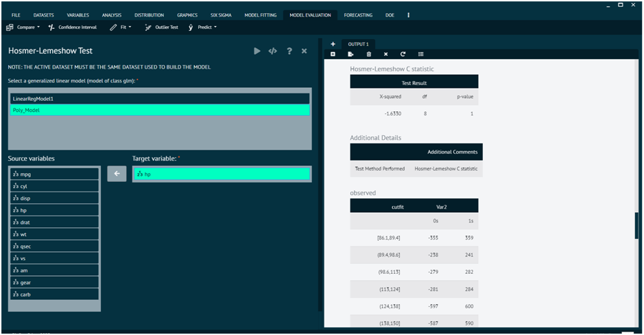Select vs in Source variables
Screen dimensions: 644x335
point(55,258)
